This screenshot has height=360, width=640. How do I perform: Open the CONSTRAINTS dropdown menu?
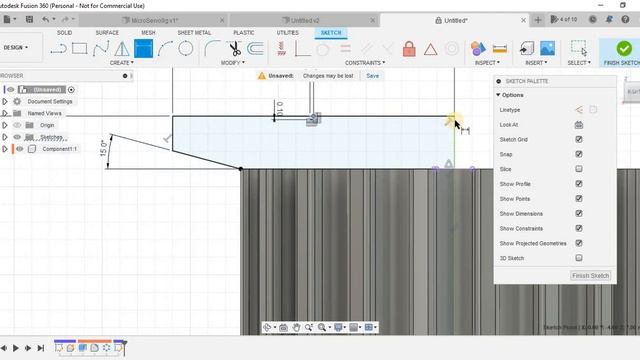pos(365,63)
